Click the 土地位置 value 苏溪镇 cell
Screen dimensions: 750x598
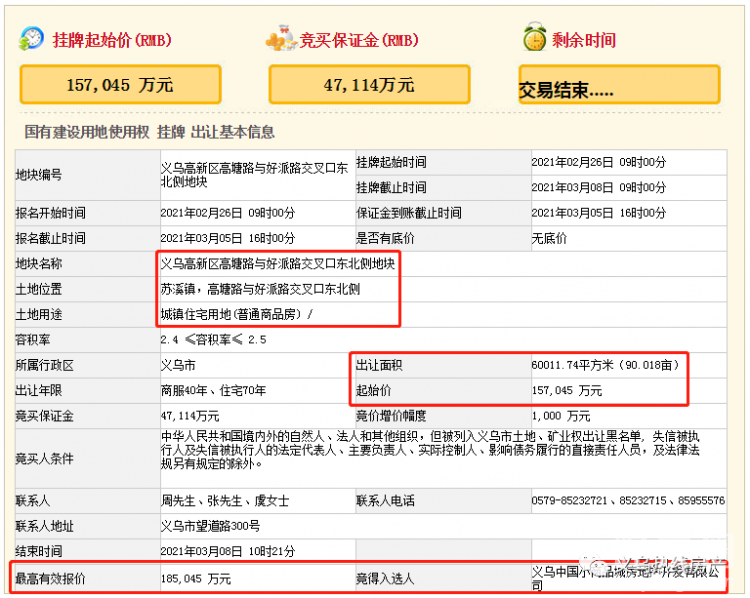pyautogui.click(x=260, y=289)
